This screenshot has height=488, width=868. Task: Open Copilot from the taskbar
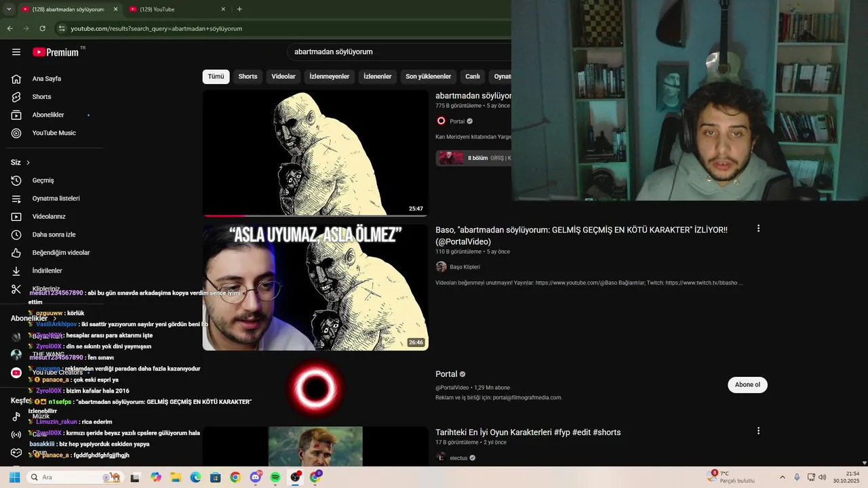(x=156, y=477)
